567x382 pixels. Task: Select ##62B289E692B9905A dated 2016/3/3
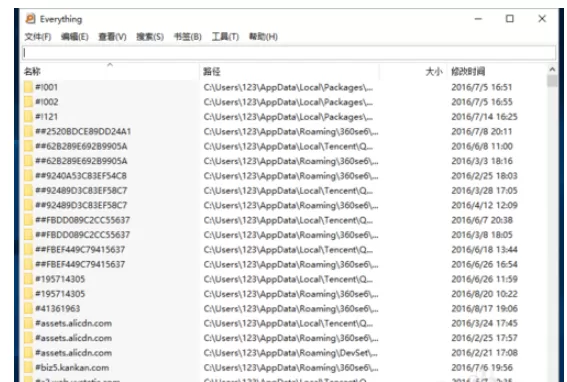[x=81, y=161]
